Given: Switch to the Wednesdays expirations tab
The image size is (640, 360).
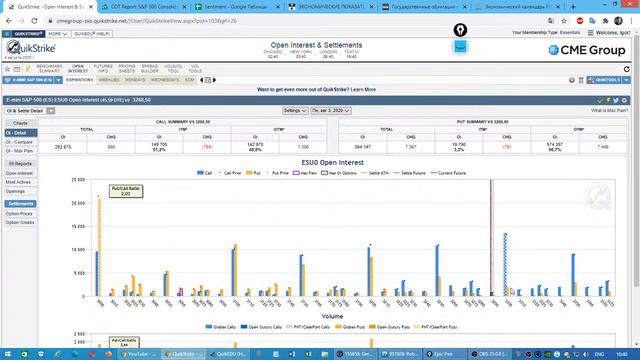Looking at the screenshot, I should click(x=165, y=80).
